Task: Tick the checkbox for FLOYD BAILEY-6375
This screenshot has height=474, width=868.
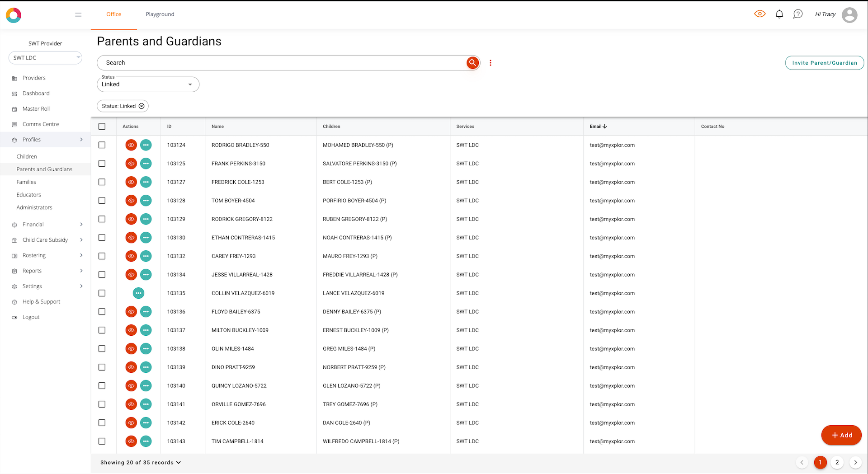Action: 102,312
